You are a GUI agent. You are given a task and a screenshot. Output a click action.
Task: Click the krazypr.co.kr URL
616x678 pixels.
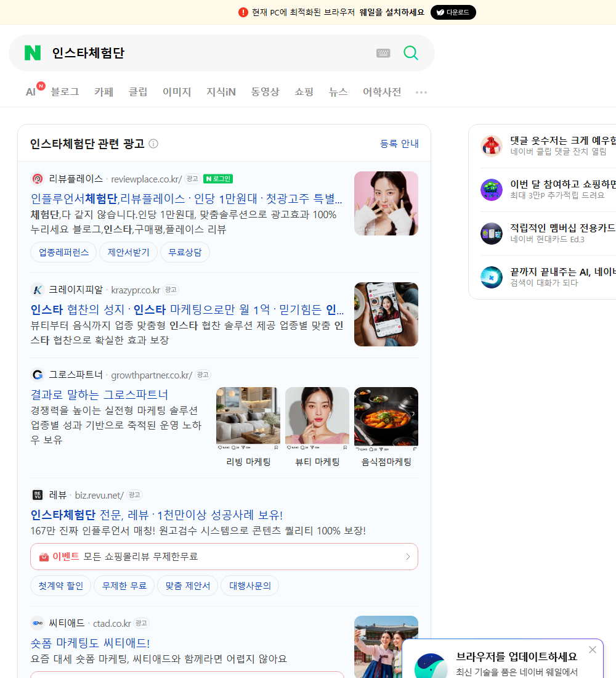click(x=136, y=290)
